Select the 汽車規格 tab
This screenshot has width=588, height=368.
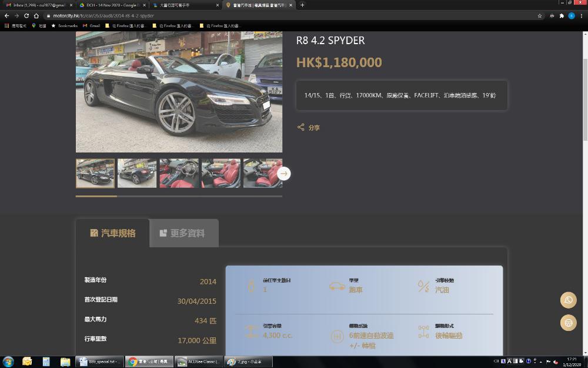112,233
